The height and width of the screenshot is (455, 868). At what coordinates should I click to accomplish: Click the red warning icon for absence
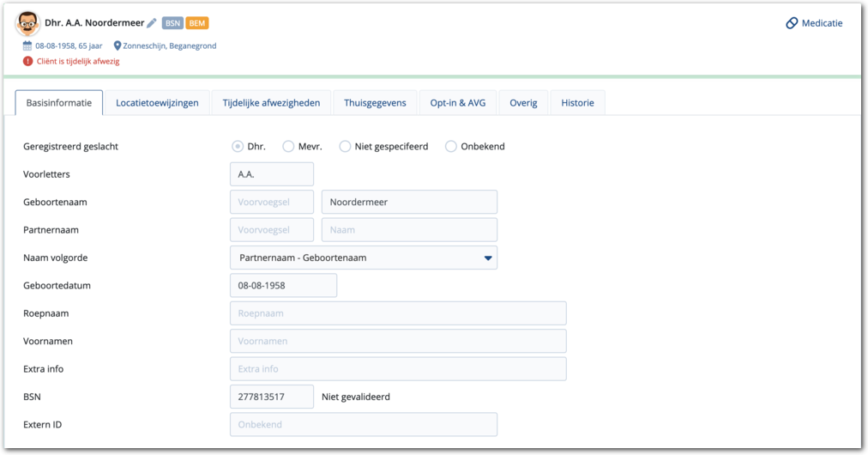coord(28,61)
